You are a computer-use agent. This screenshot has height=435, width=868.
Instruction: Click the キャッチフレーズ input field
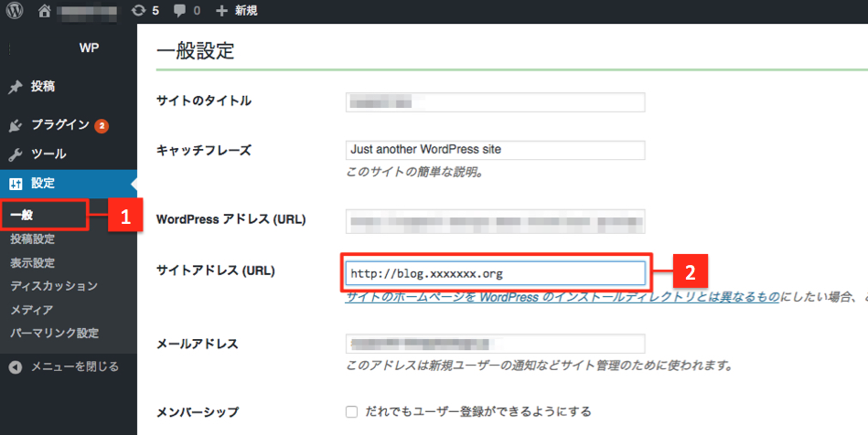click(496, 150)
